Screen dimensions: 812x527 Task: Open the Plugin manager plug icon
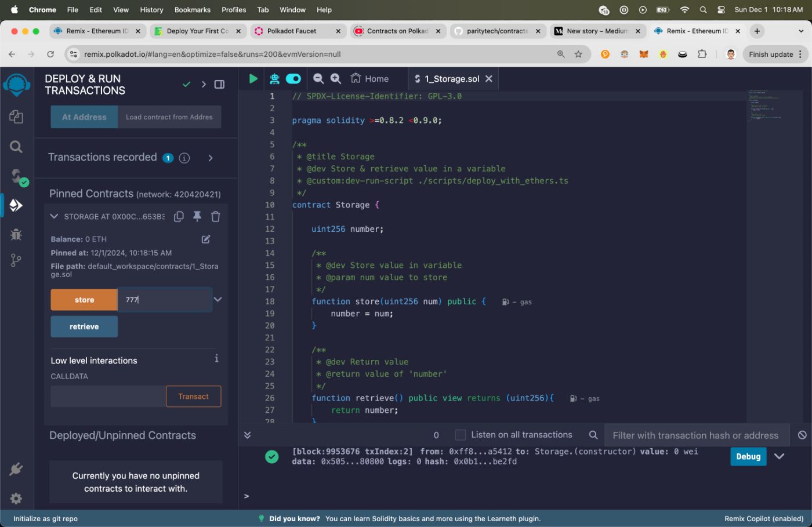tap(16, 469)
